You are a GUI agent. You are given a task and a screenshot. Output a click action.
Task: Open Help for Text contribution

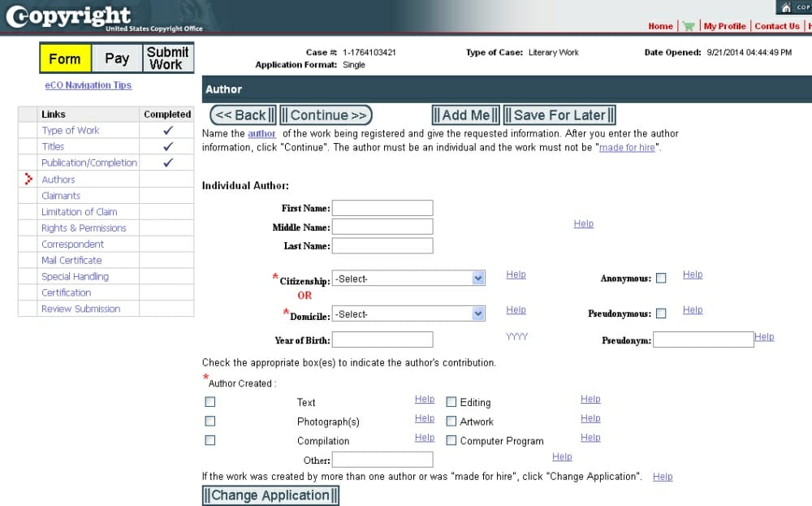point(425,399)
